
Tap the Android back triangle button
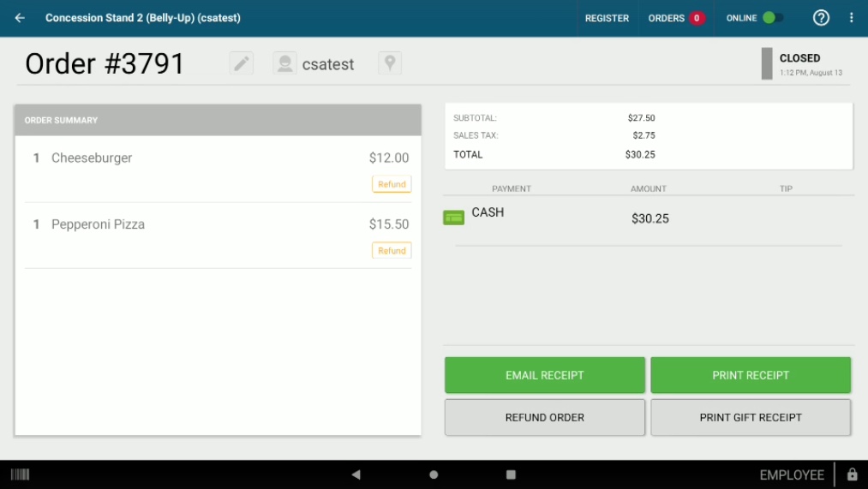356,474
